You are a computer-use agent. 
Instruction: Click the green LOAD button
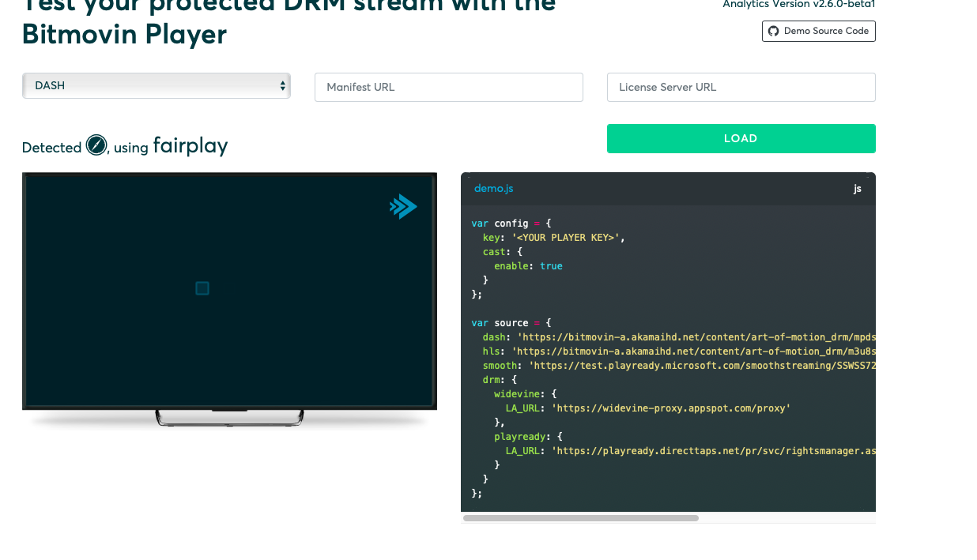[x=741, y=138]
